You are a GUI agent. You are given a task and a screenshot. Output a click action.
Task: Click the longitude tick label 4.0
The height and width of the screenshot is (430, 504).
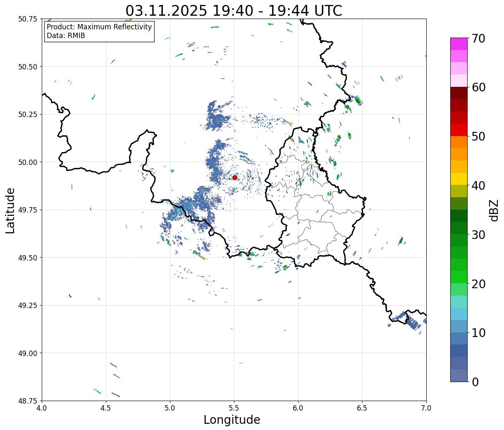42,408
